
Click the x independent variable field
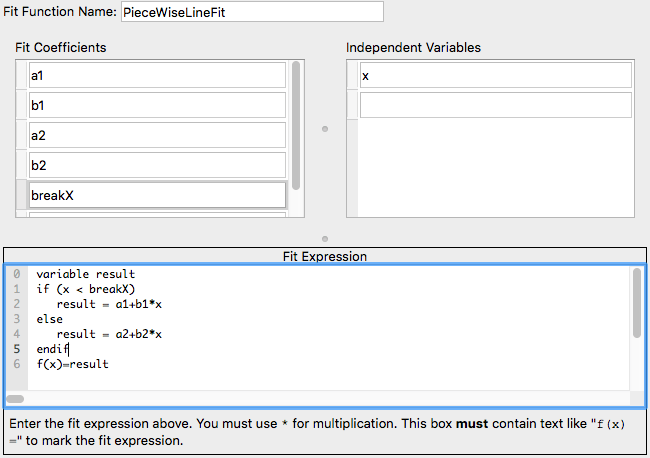point(495,76)
